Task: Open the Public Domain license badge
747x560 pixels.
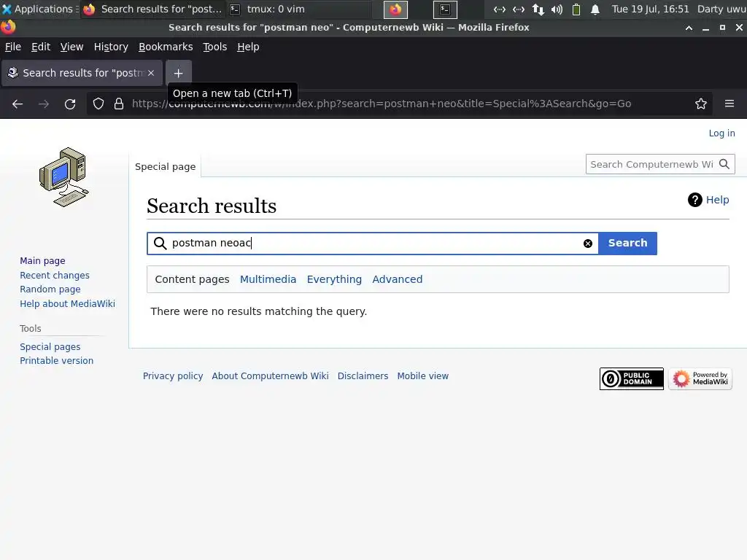Action: (631, 379)
